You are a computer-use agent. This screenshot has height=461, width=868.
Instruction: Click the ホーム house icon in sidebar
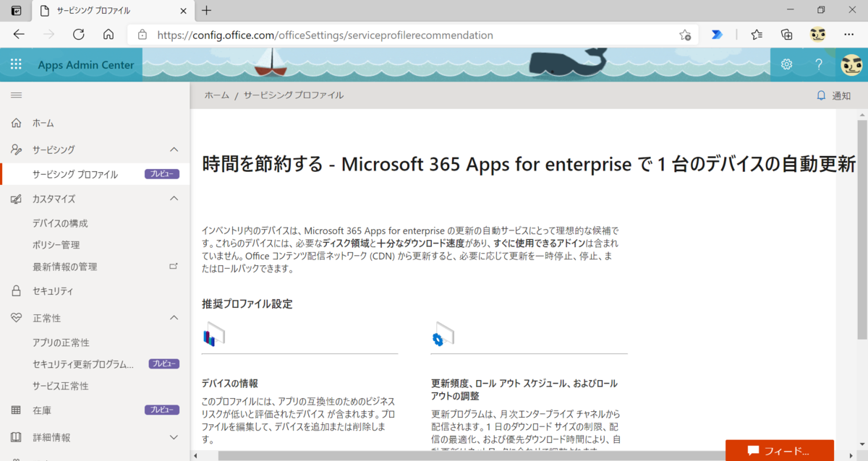click(16, 123)
